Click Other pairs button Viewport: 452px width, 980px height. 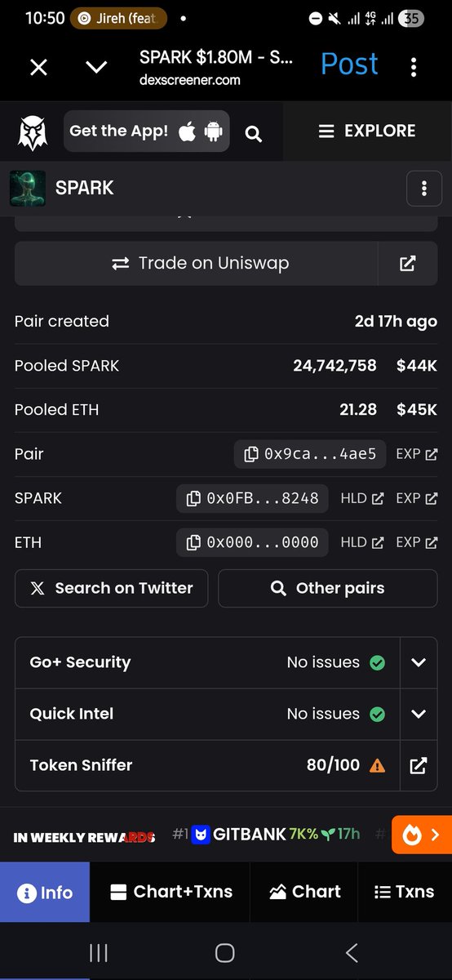tap(328, 588)
